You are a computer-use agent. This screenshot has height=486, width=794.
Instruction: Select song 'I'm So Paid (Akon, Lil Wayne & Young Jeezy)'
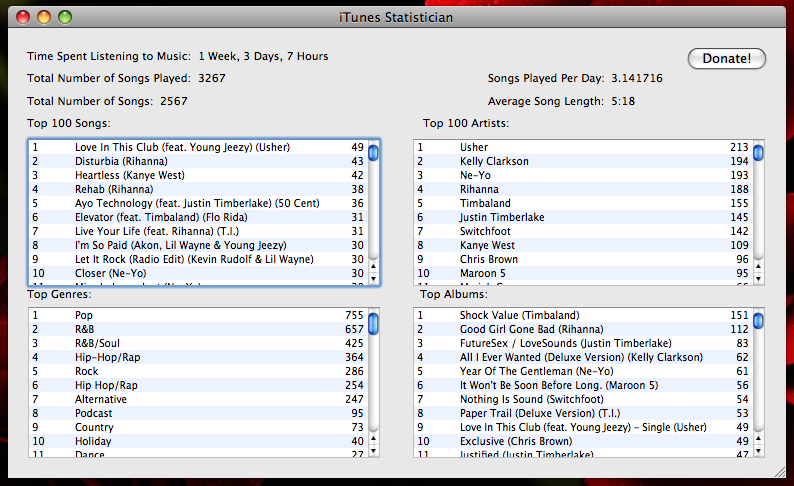pos(198,246)
